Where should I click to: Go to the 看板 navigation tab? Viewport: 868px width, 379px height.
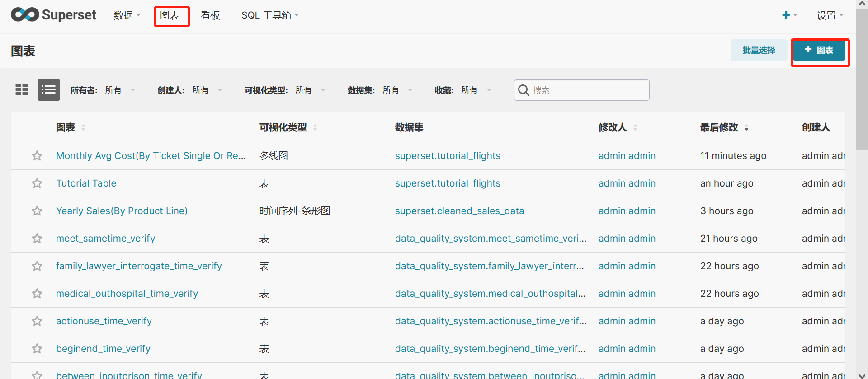210,15
